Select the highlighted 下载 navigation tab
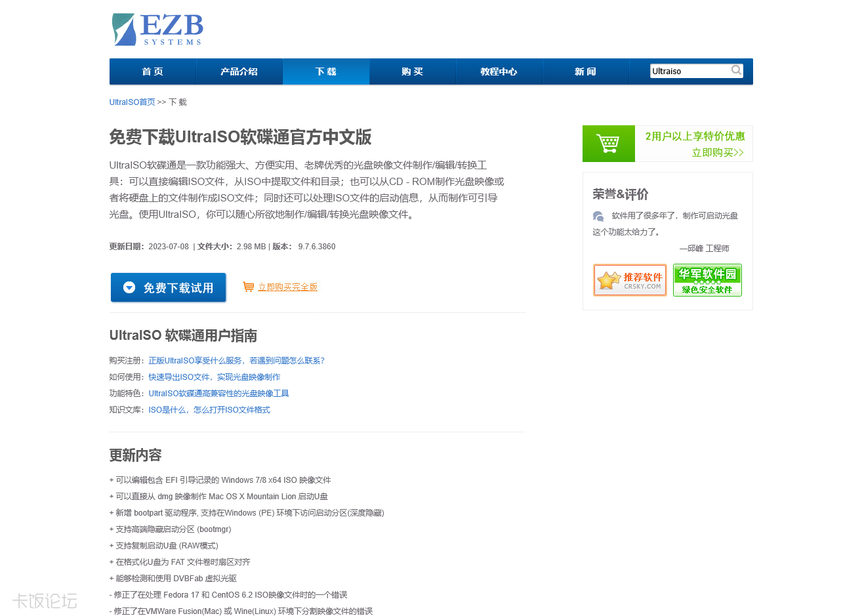 click(326, 71)
